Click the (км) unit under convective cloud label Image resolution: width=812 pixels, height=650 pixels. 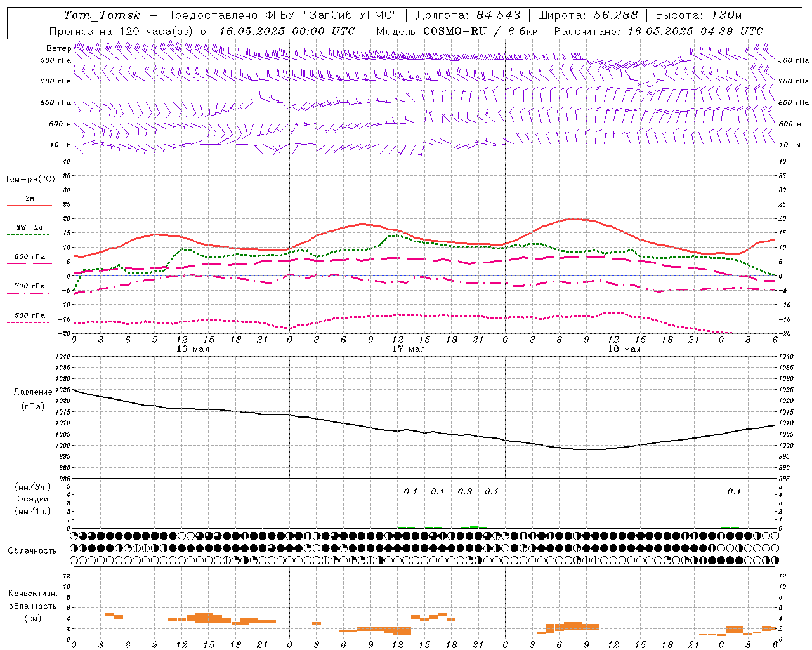click(x=33, y=618)
